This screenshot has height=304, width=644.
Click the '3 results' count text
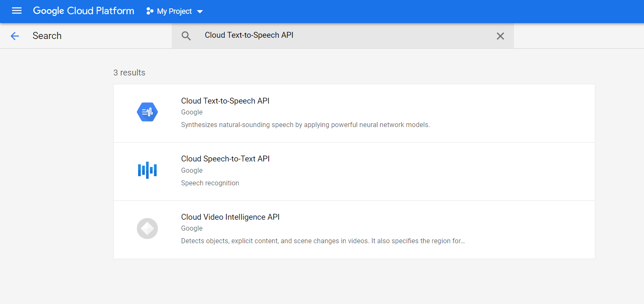pyautogui.click(x=129, y=73)
